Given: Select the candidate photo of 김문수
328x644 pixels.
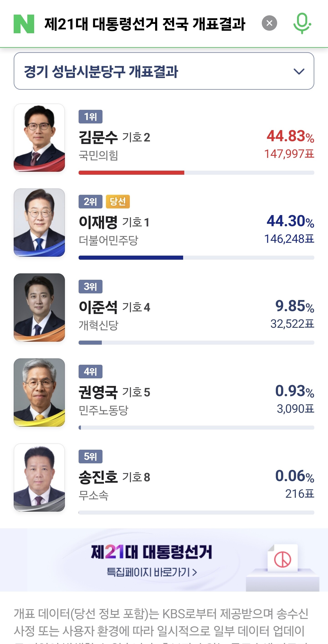Looking at the screenshot, I should [x=39, y=138].
